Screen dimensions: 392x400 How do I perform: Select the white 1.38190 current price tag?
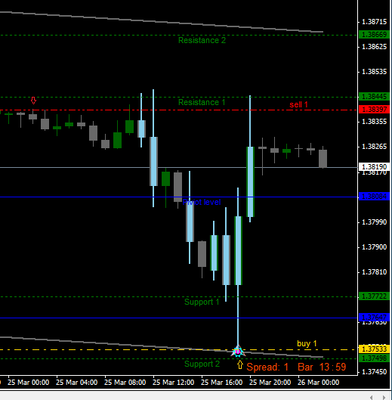(x=375, y=166)
